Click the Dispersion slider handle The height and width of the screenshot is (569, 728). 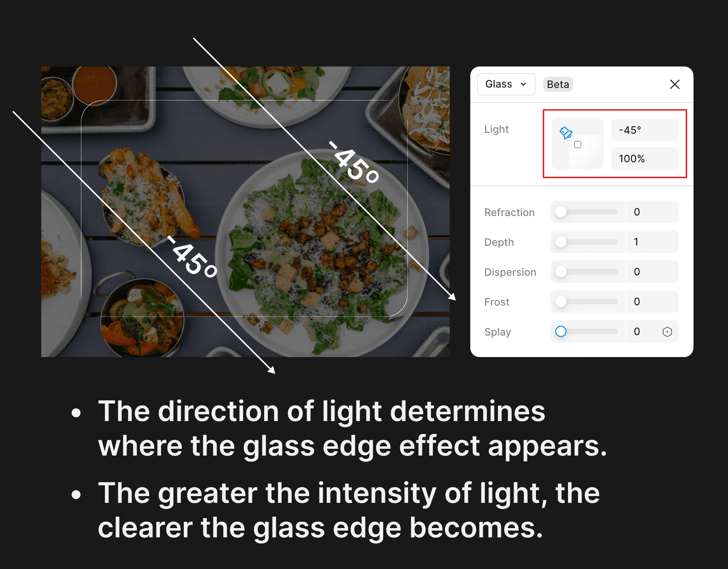[x=561, y=272]
